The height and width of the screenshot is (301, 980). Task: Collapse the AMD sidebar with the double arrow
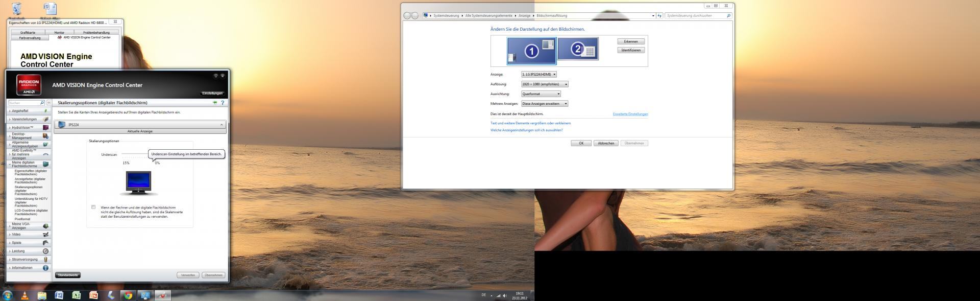[49, 103]
